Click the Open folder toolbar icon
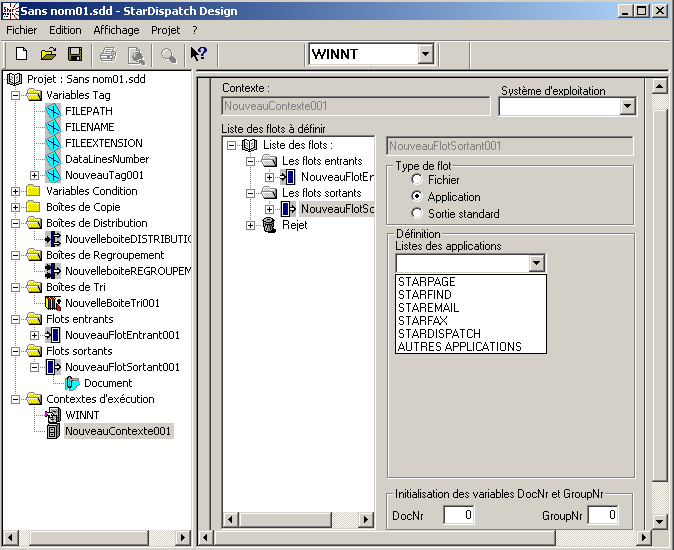This screenshot has width=674, height=550. tap(47, 54)
